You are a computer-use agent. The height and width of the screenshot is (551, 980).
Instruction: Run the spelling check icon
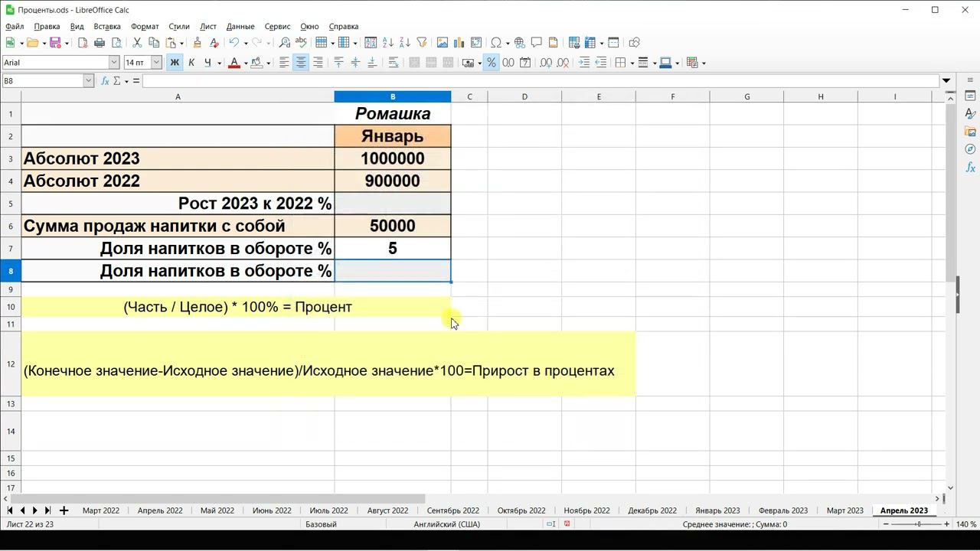click(302, 43)
